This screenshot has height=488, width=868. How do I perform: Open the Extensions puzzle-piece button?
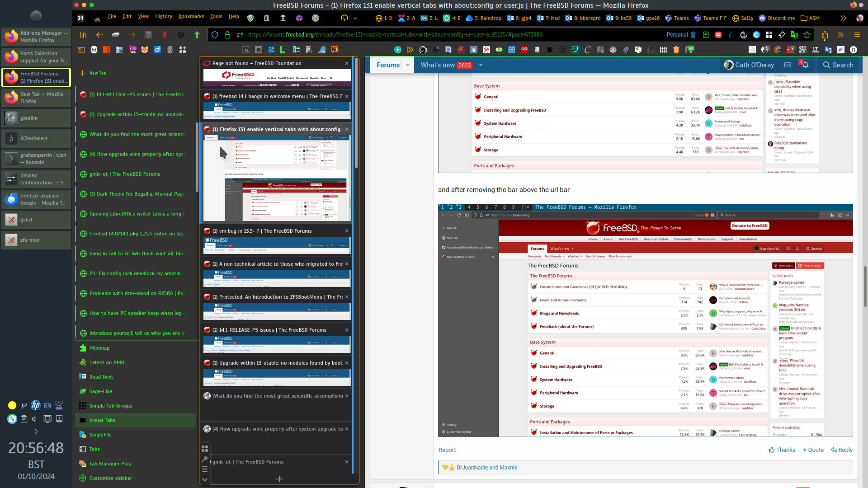coord(825,35)
